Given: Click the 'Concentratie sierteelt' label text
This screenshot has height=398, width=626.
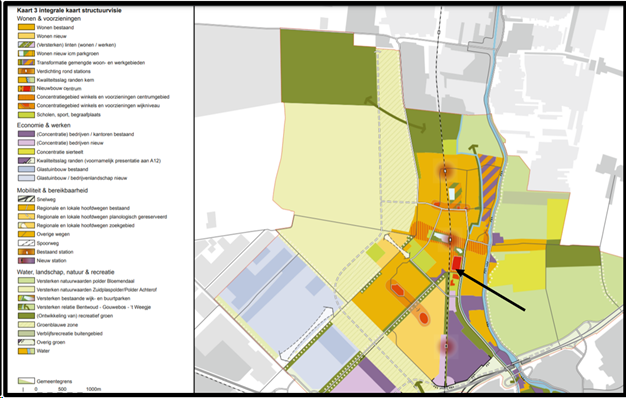Looking at the screenshot, I should 60,152.
